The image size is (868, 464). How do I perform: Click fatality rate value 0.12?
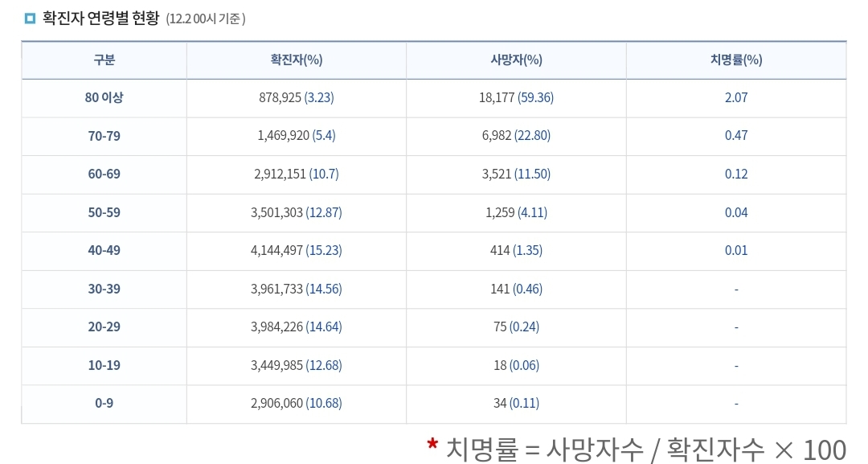(736, 174)
